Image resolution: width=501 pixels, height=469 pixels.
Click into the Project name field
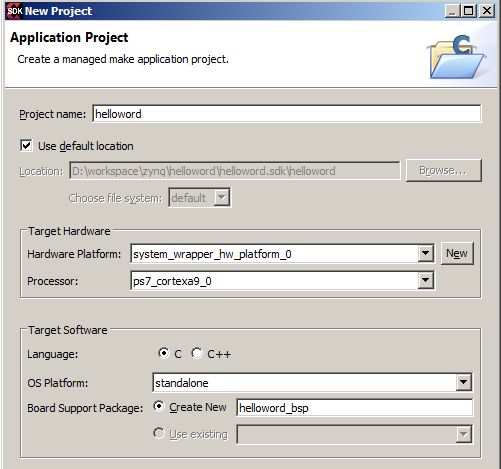pyautogui.click(x=287, y=114)
